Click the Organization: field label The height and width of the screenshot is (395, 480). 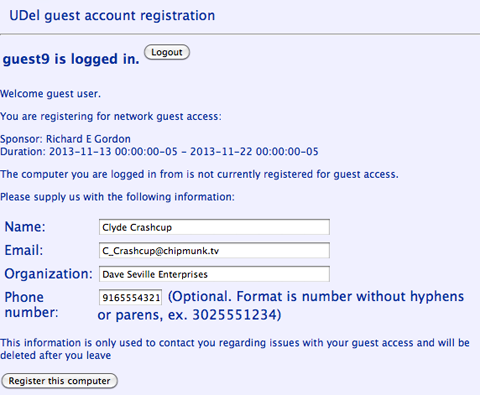[x=48, y=274]
